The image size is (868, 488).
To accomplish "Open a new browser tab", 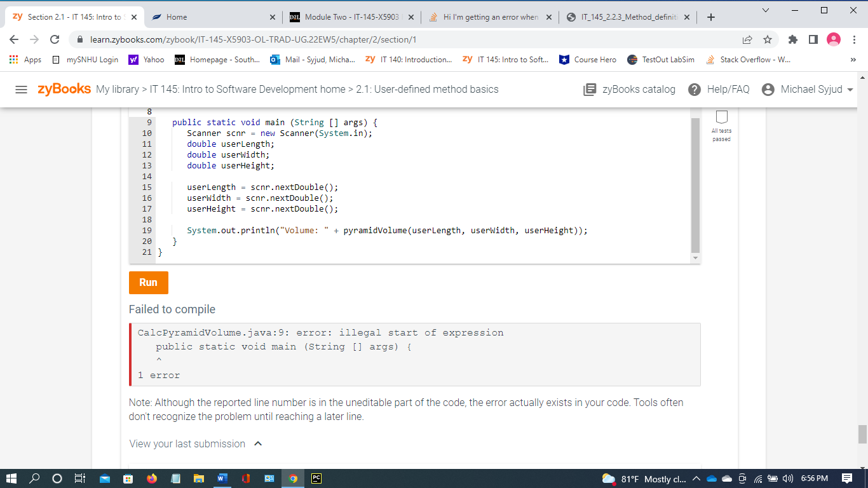I will click(711, 17).
